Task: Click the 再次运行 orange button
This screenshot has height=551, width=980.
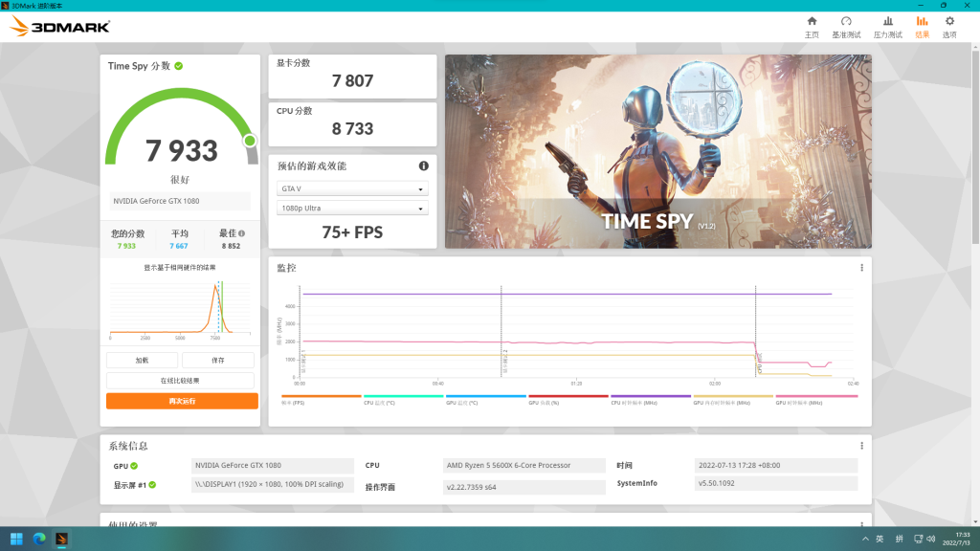Action: [x=182, y=401]
